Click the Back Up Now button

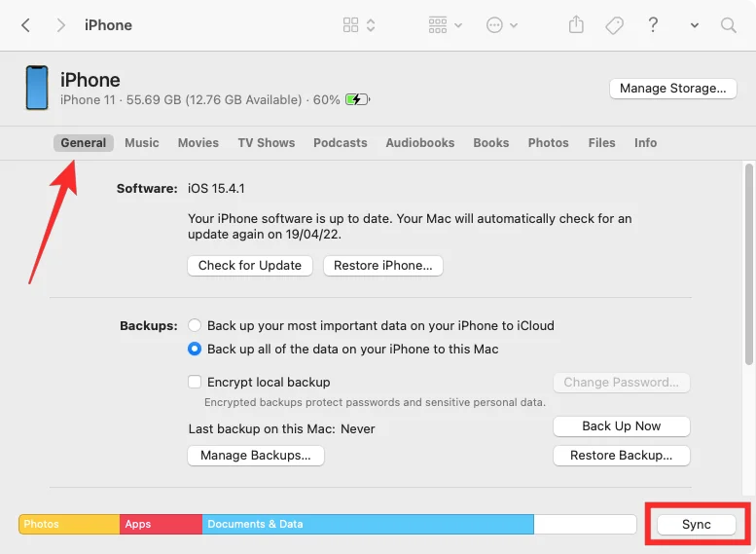(621, 425)
